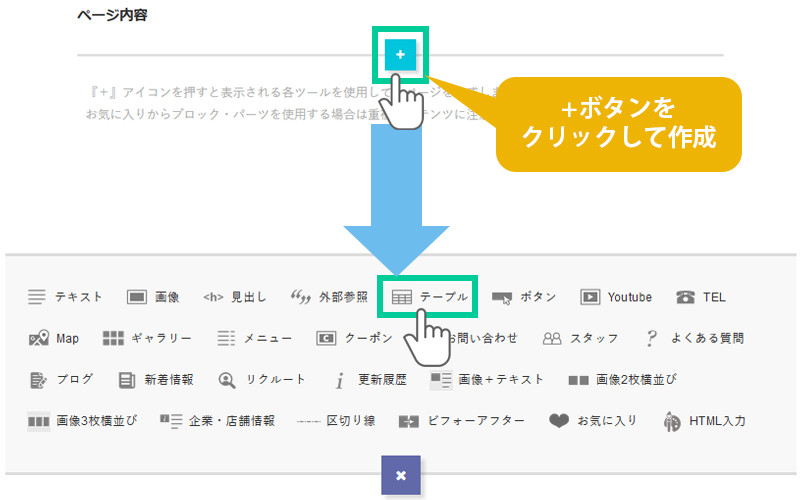Add a Map block
The height and width of the screenshot is (500, 800).
coord(54,338)
